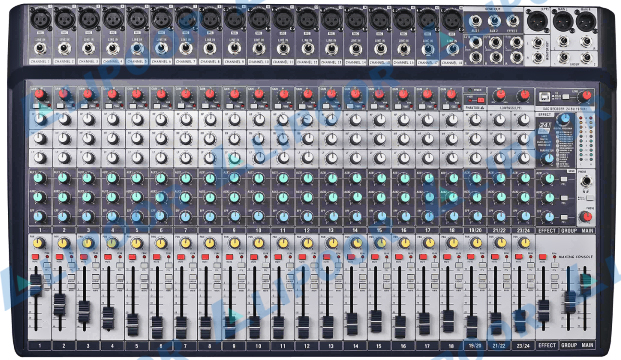Click the channel 14 fader cap

pos(352,324)
